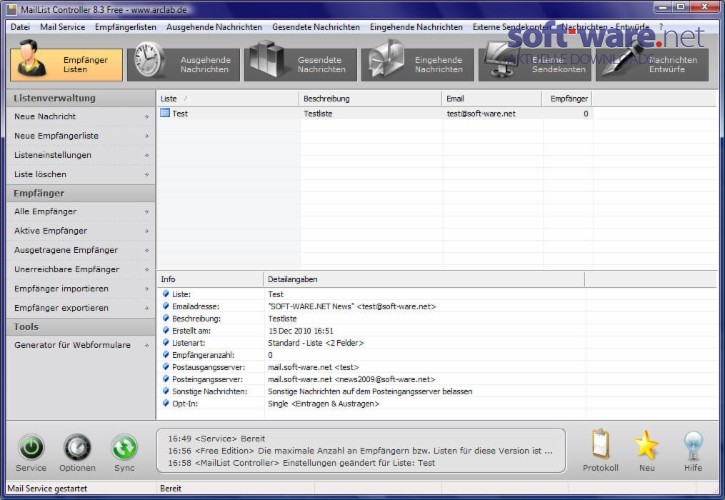Click the 15 Dec 2010 16:51 value
The image size is (725, 500).
point(301,331)
